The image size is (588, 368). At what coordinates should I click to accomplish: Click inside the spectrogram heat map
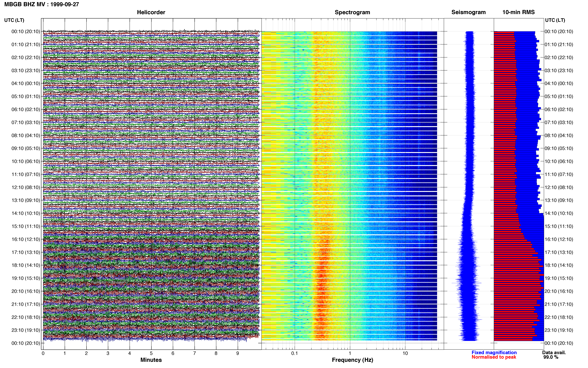click(x=349, y=186)
